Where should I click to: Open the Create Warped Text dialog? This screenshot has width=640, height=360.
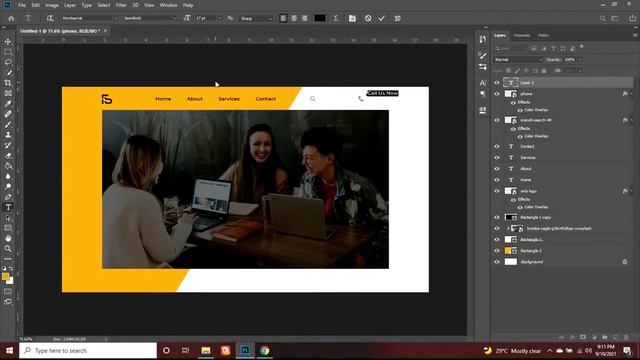336,18
